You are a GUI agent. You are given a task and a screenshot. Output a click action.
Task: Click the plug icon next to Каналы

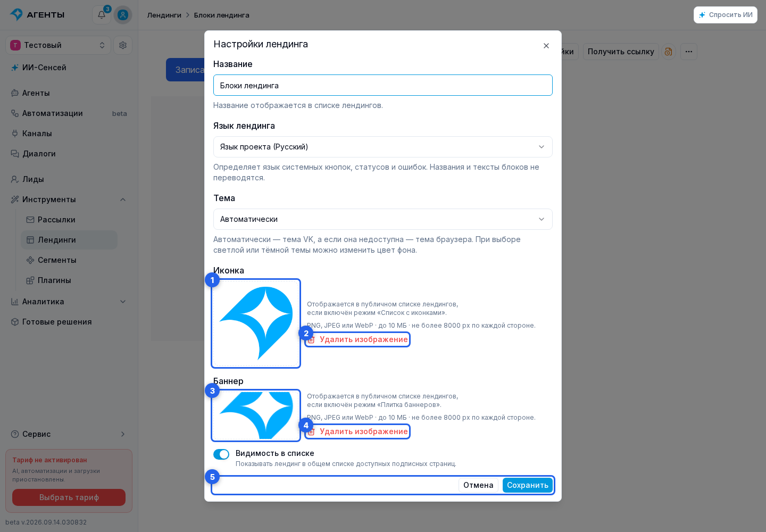(15, 134)
